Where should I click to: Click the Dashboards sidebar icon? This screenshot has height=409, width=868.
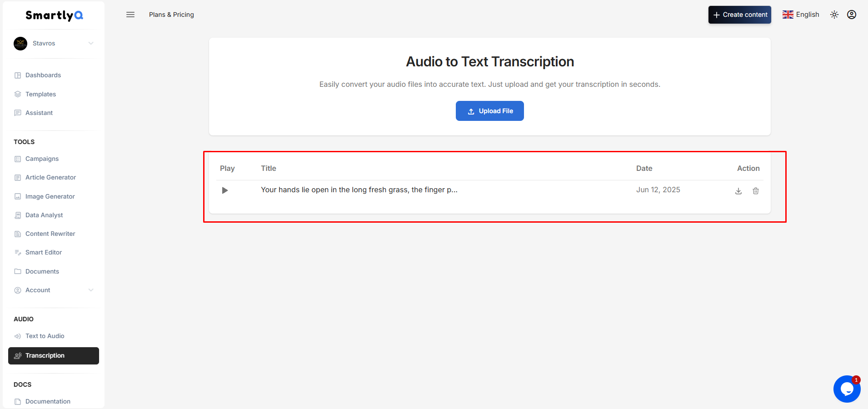pyautogui.click(x=18, y=75)
